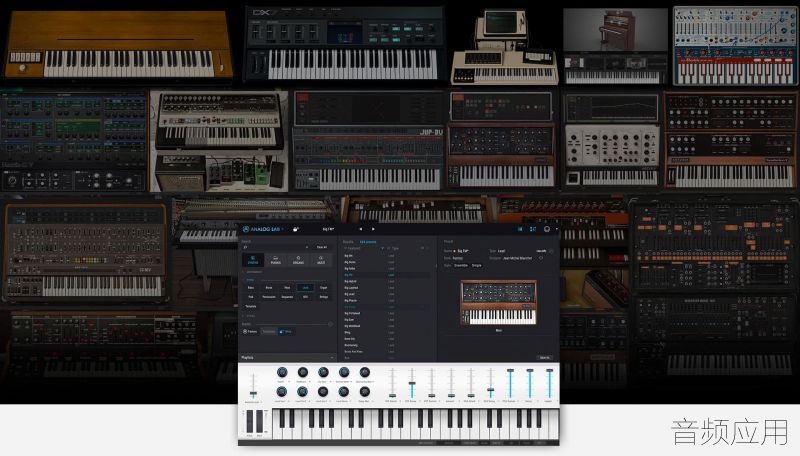Switch to the Results tab
This screenshot has width=800, height=456.
click(x=348, y=242)
